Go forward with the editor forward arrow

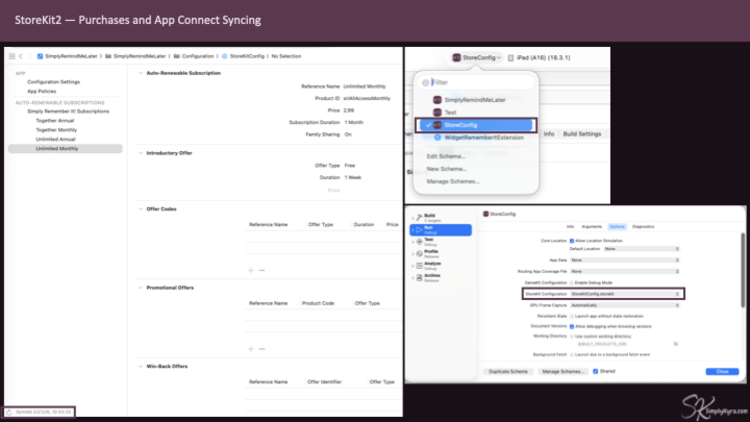(29, 56)
